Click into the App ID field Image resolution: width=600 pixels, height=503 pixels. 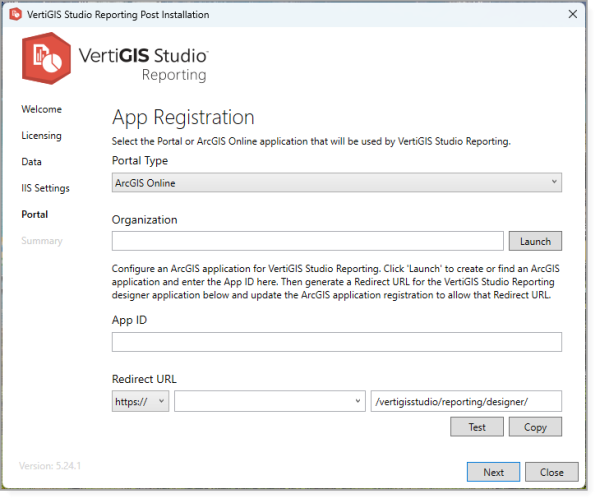pos(336,342)
